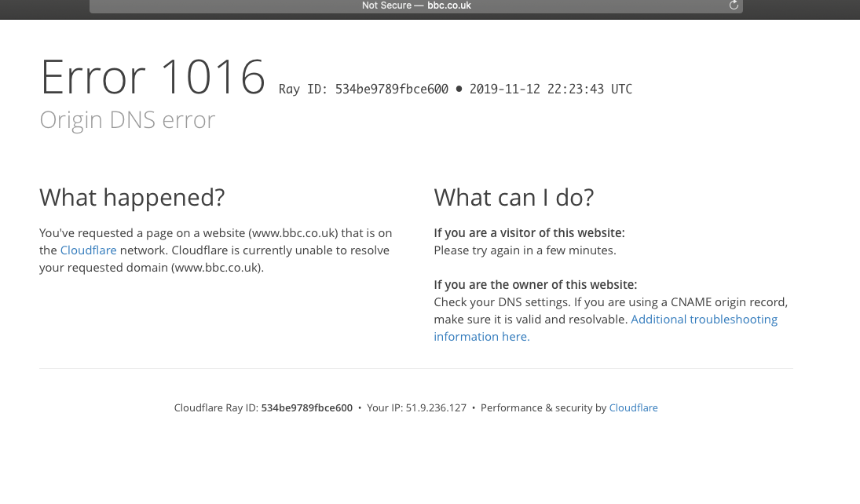Click Additional troubleshooting information here link
Image resolution: width=860 pixels, height=504 pixels.
pos(704,319)
